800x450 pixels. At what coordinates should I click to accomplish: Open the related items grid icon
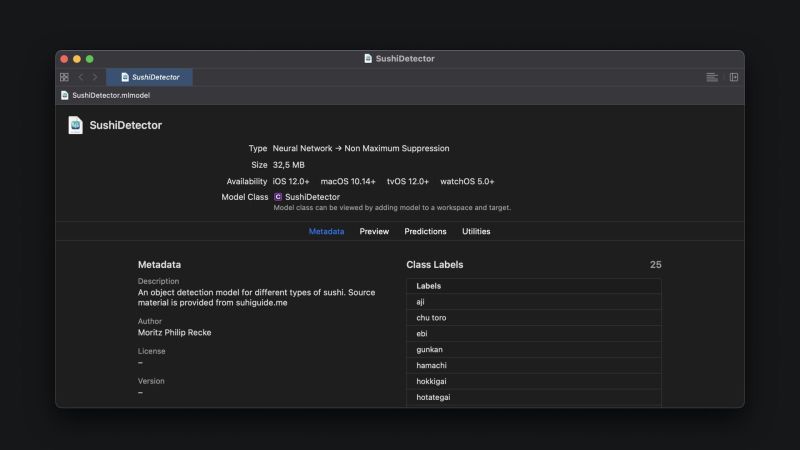tap(64, 77)
